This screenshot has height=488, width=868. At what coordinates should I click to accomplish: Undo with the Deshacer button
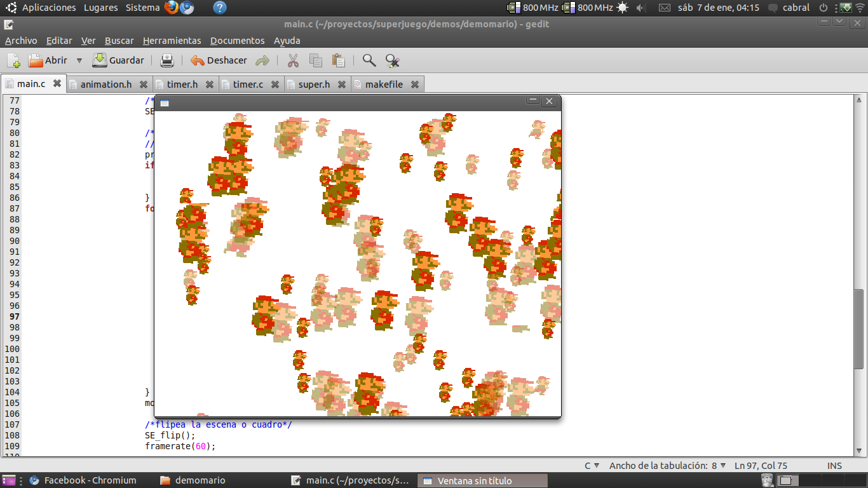[x=219, y=60]
